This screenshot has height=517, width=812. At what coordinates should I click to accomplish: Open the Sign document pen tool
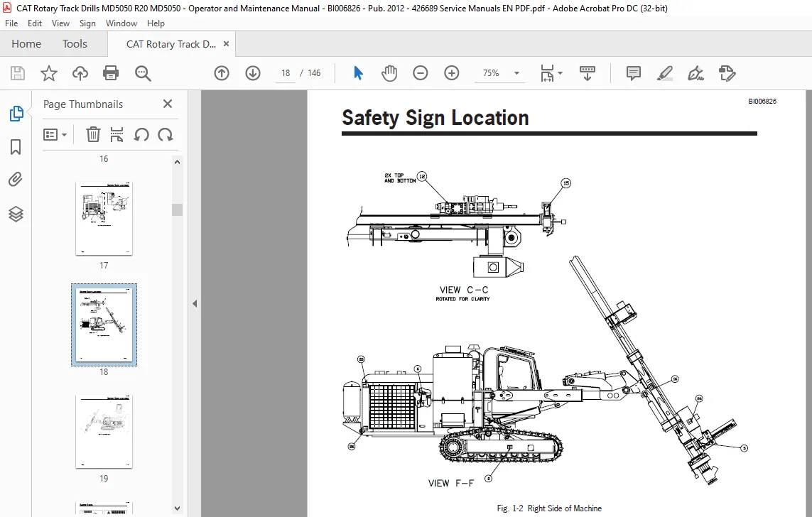pyautogui.click(x=695, y=73)
